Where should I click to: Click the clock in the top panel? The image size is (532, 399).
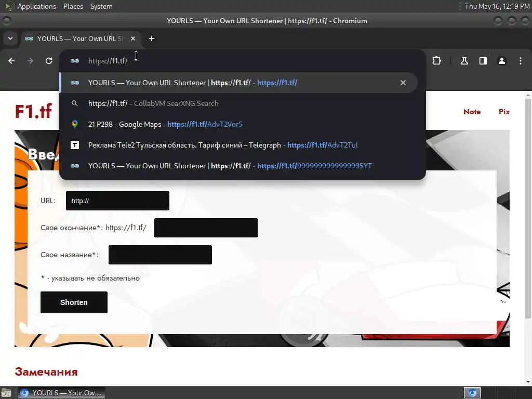[x=497, y=6]
